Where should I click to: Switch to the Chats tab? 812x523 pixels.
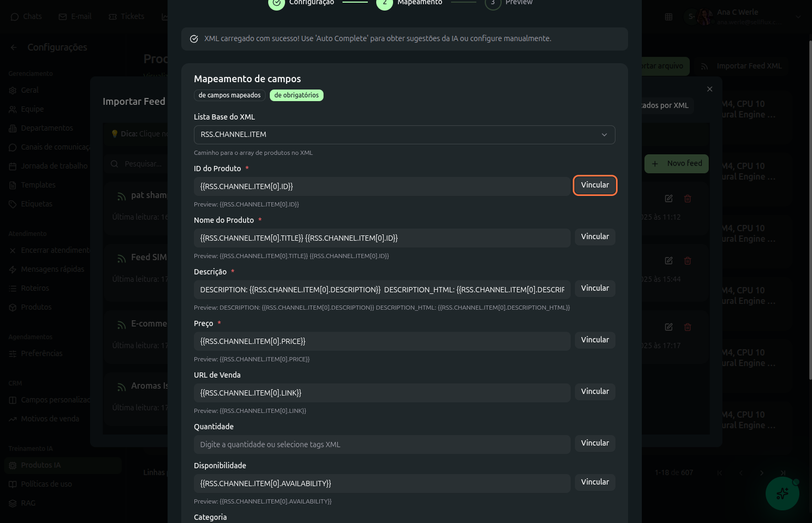click(x=26, y=17)
